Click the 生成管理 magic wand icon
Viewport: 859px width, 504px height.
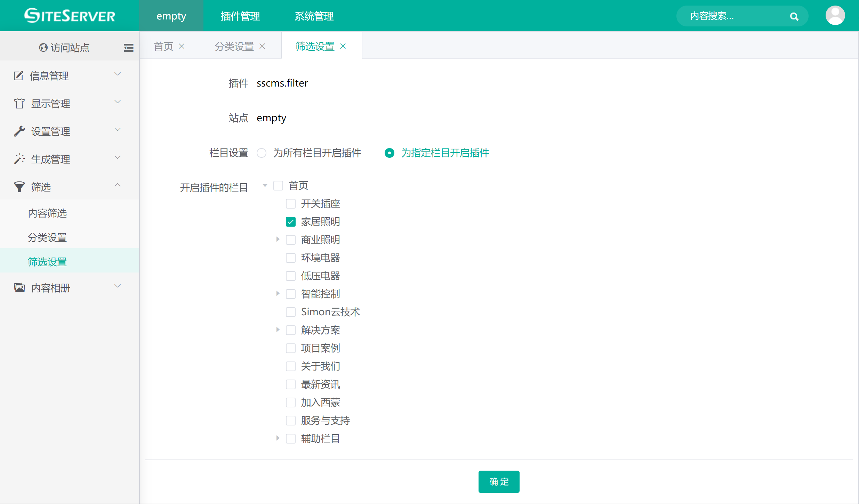19,159
